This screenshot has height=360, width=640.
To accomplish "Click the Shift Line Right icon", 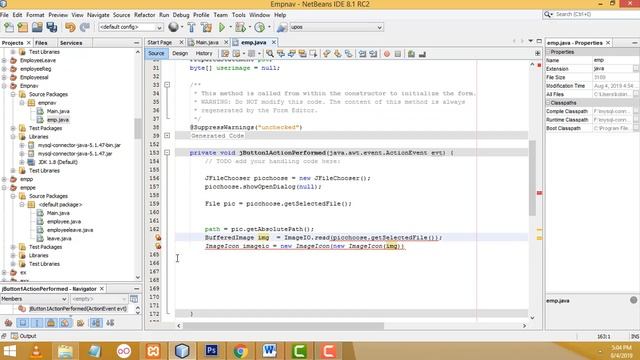I will [x=373, y=53].
